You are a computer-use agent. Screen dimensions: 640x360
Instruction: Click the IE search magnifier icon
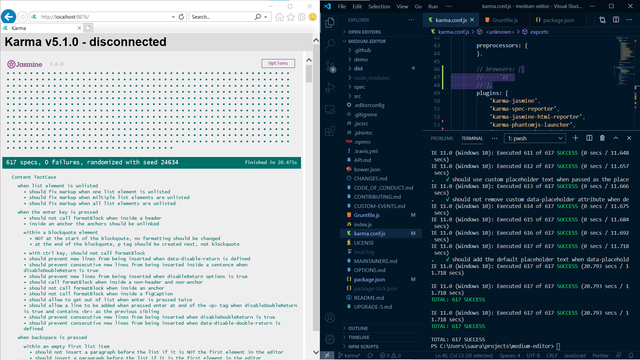pyautogui.click(x=258, y=17)
